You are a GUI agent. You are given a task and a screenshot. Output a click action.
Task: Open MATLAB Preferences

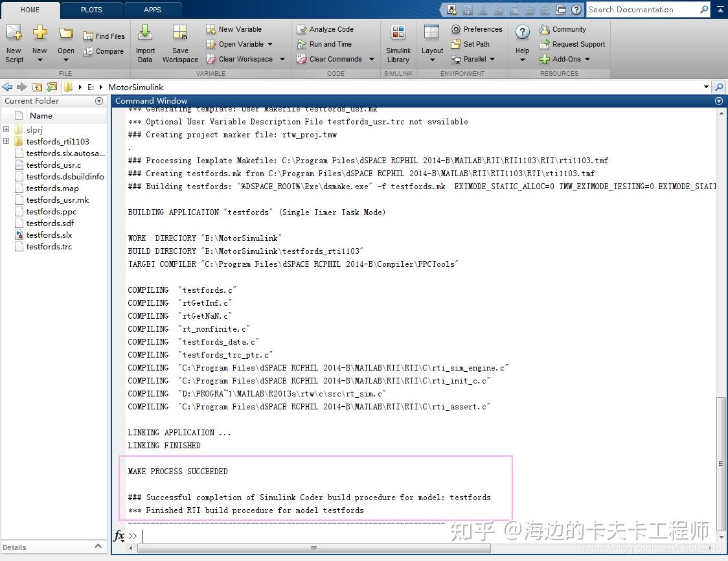coord(477,29)
